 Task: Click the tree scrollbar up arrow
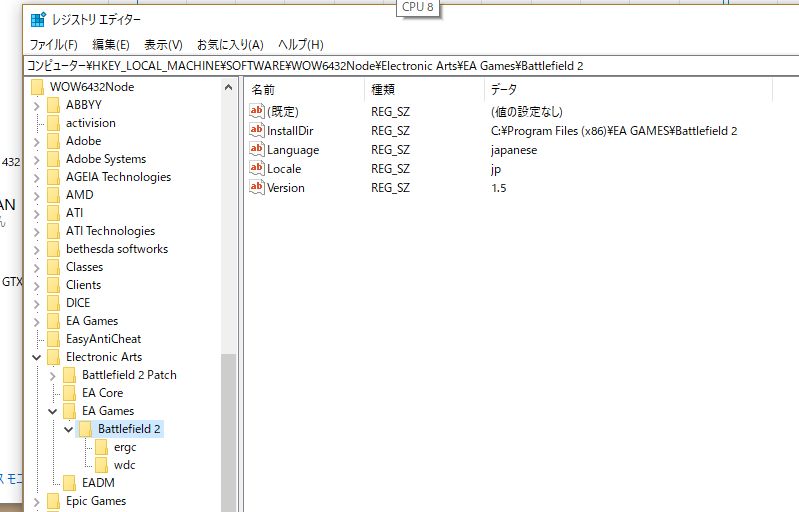point(228,88)
